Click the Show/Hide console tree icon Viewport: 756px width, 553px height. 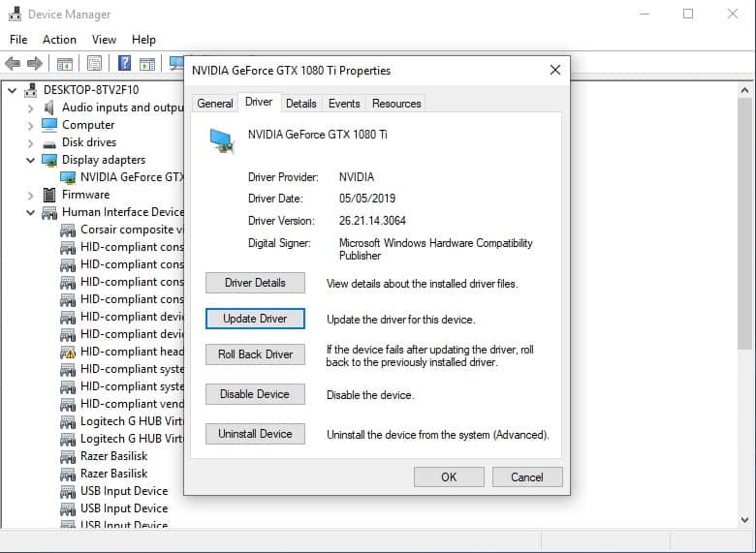pyautogui.click(x=65, y=64)
